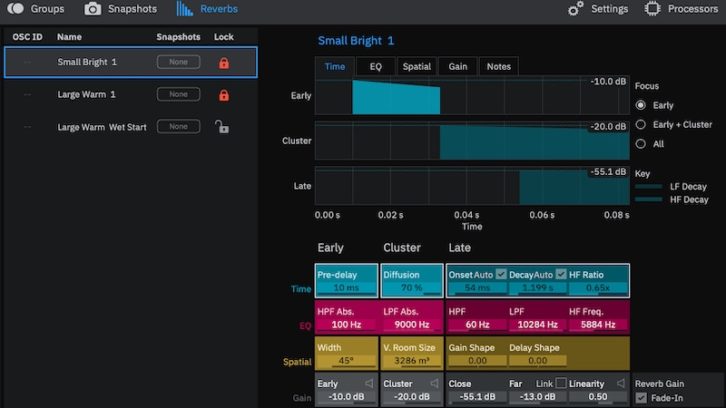
Task: Toggle Decay Auto checkbox
Action: (x=561, y=274)
